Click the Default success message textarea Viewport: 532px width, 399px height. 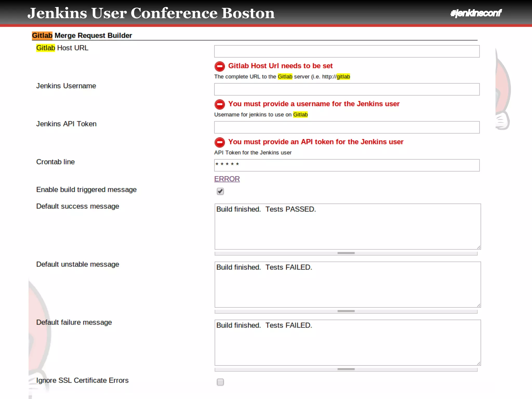[348, 227]
